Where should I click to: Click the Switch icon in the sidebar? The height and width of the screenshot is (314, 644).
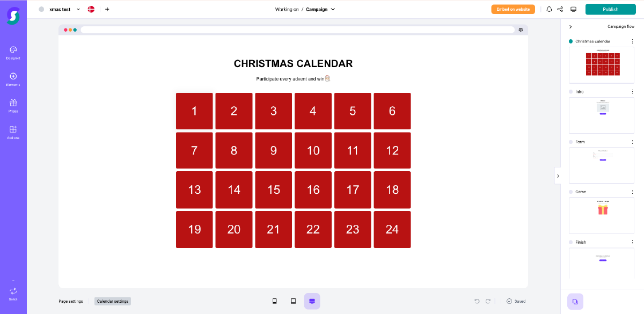[13, 293]
